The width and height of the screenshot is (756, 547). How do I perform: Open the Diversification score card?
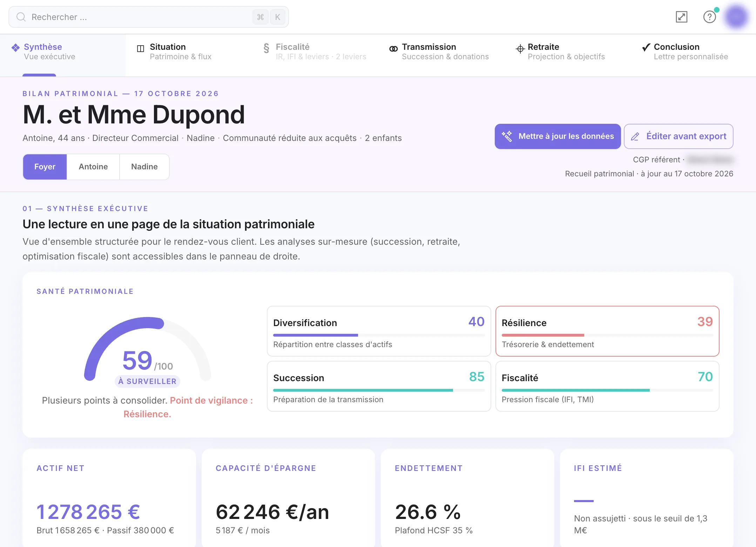[x=379, y=331]
